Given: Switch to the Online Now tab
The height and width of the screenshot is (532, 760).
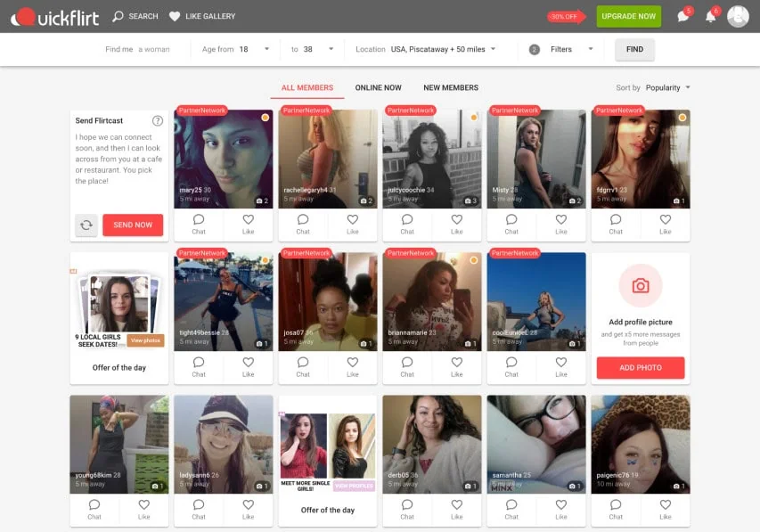Looking at the screenshot, I should point(378,88).
